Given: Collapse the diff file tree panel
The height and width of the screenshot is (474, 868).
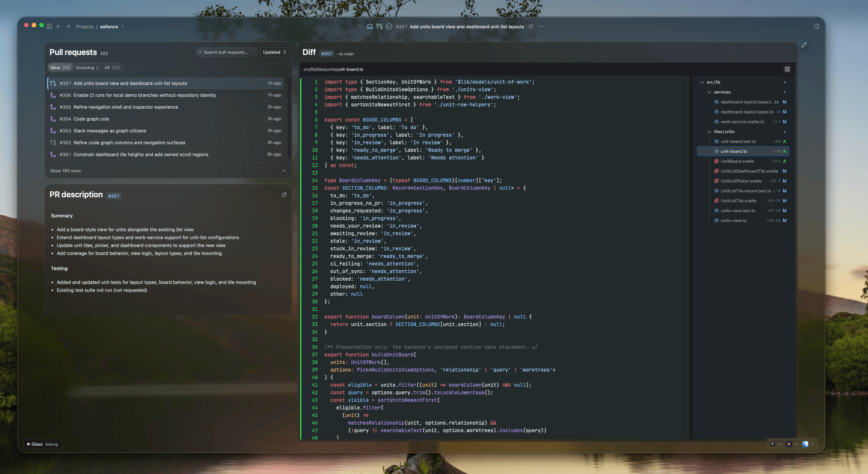Looking at the screenshot, I should [787, 69].
